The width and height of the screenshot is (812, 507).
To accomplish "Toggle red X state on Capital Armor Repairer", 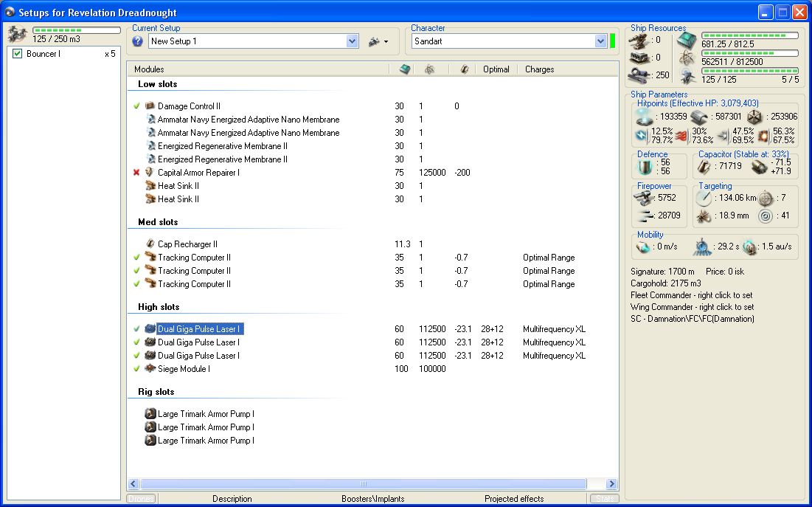I will [136, 173].
